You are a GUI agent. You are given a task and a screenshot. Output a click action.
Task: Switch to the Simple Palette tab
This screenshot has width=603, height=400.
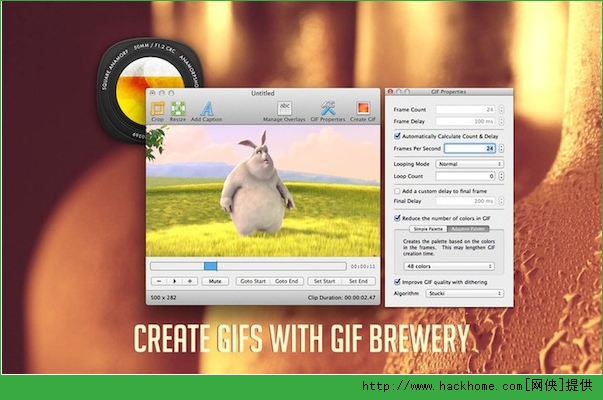click(x=428, y=229)
